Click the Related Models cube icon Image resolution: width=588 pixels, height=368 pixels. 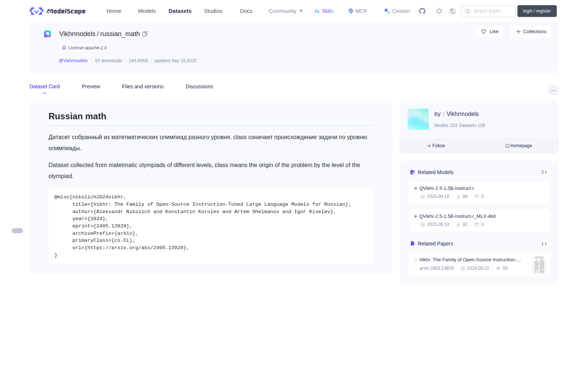[412, 172]
